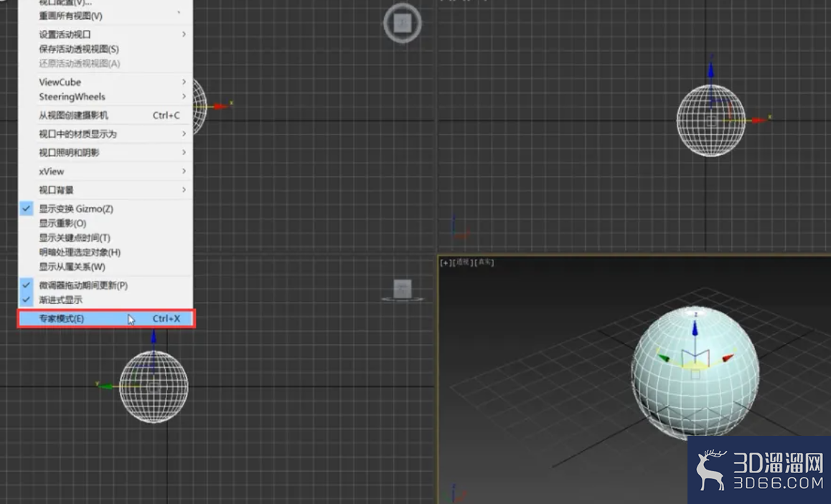Image resolution: width=831 pixels, height=504 pixels.
Task: Click the red X-axis arrow in top-right viewport
Action: coord(759,120)
